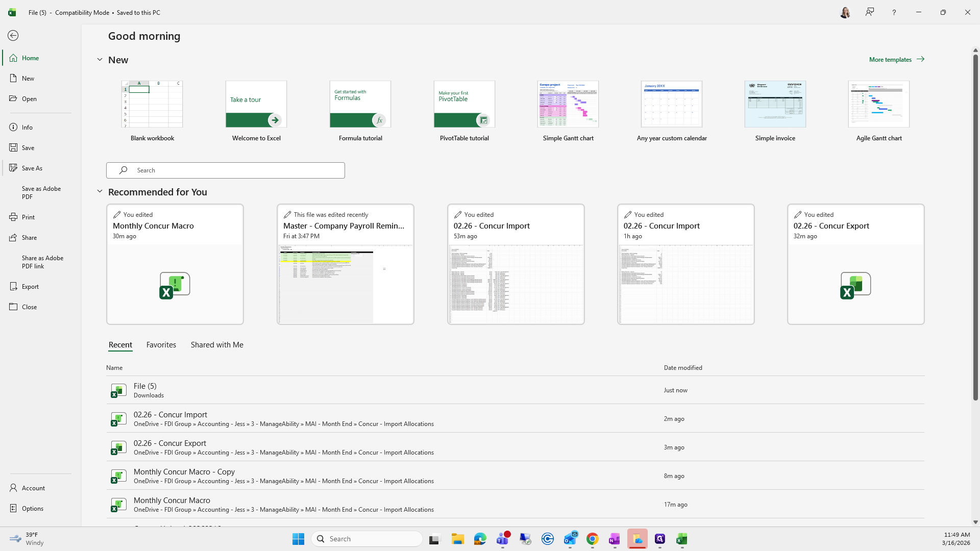Open Google Chrome from the taskbar
This screenshot has height=551, width=980.
point(592,539)
